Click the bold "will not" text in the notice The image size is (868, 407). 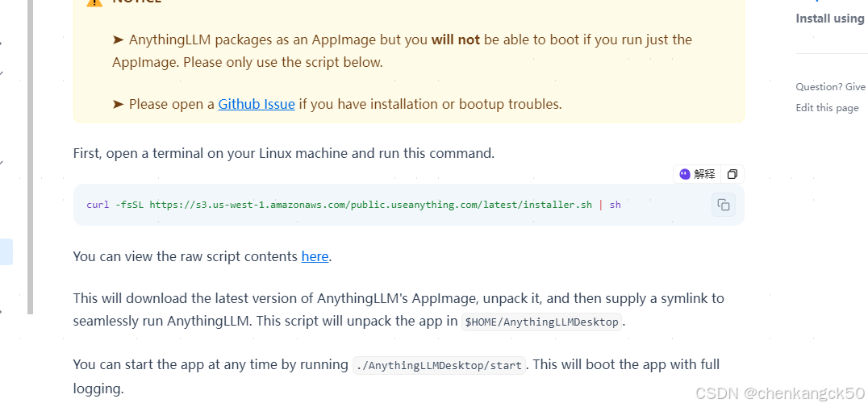click(x=456, y=39)
